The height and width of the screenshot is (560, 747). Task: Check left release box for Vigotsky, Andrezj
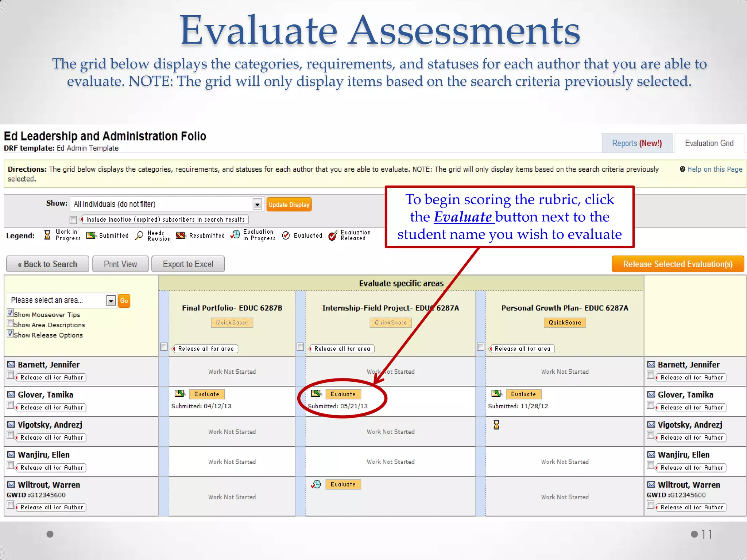coord(11,435)
